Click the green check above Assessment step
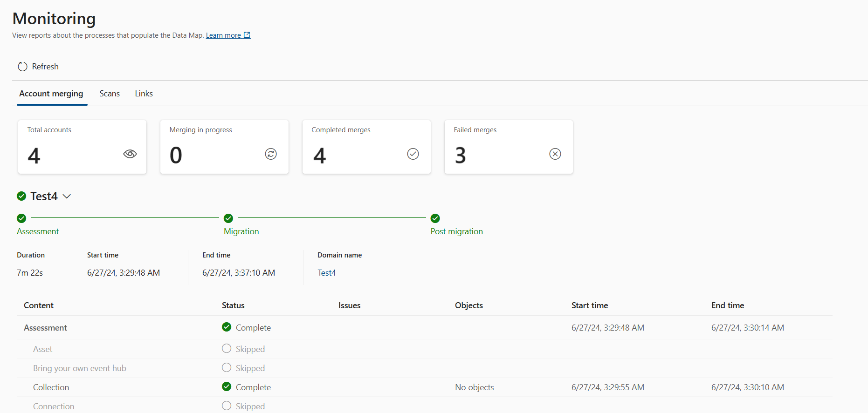The image size is (868, 413). 21,218
